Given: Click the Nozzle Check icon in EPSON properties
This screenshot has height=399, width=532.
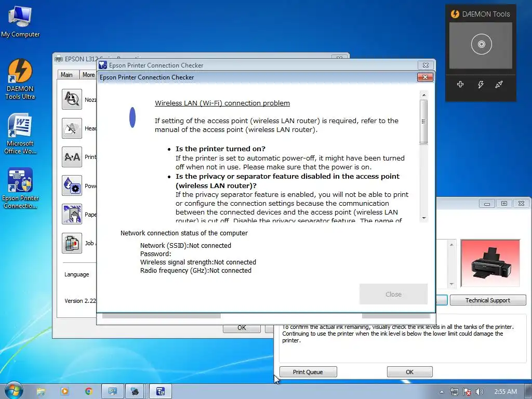Looking at the screenshot, I should [72, 99].
